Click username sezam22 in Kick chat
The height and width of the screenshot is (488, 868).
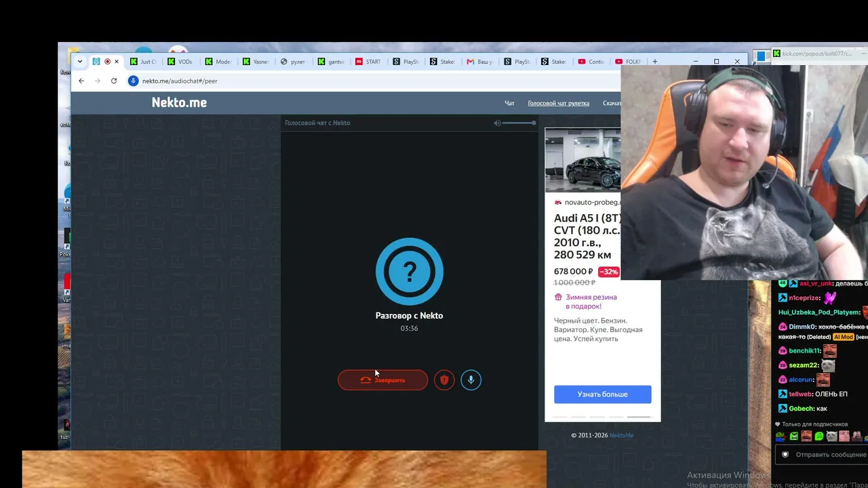coord(804,365)
